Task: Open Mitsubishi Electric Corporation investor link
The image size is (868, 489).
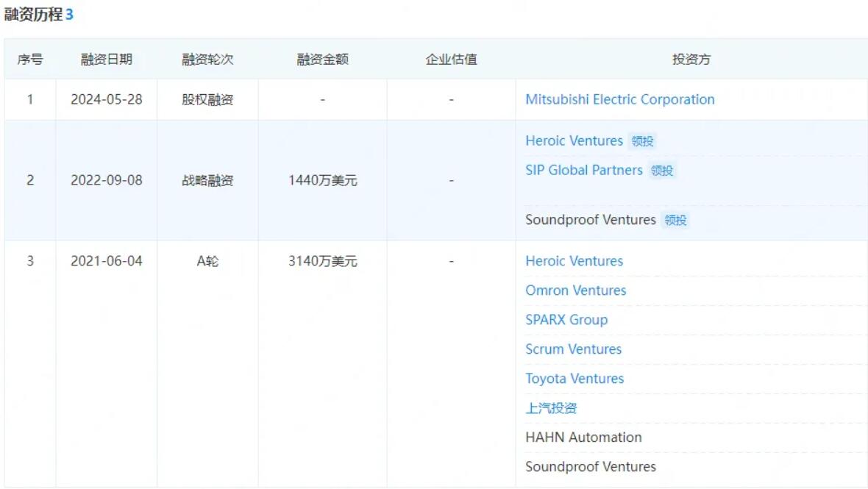Action: (x=619, y=99)
